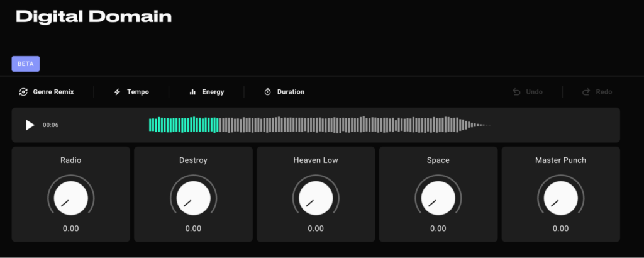Click the Digital Domain title
The width and height of the screenshot is (644, 258).
pos(94,17)
